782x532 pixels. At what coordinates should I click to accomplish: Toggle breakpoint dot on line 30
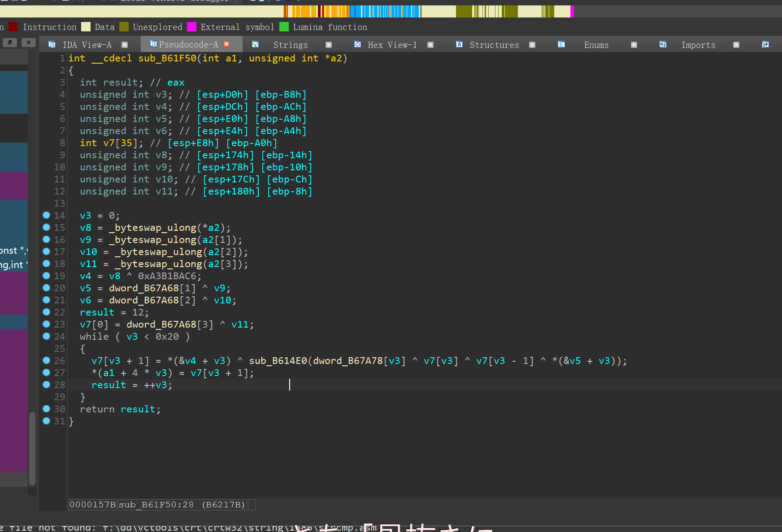pyautogui.click(x=46, y=409)
